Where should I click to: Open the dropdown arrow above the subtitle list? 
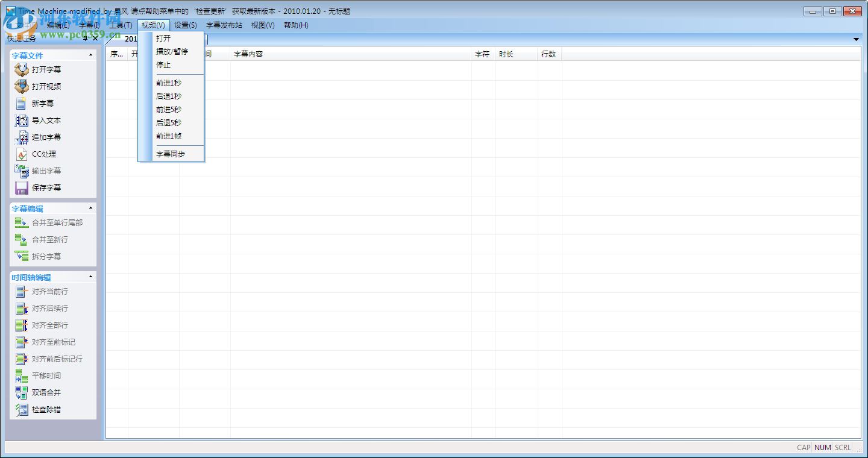pos(856,39)
